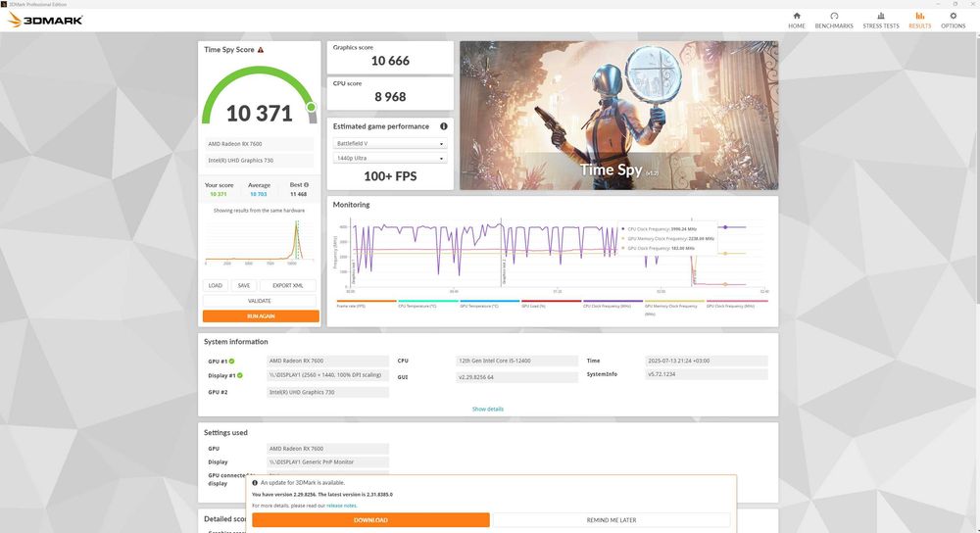This screenshot has width=980, height=533.
Task: Open the Battlefield V game dropdown
Action: [x=390, y=144]
